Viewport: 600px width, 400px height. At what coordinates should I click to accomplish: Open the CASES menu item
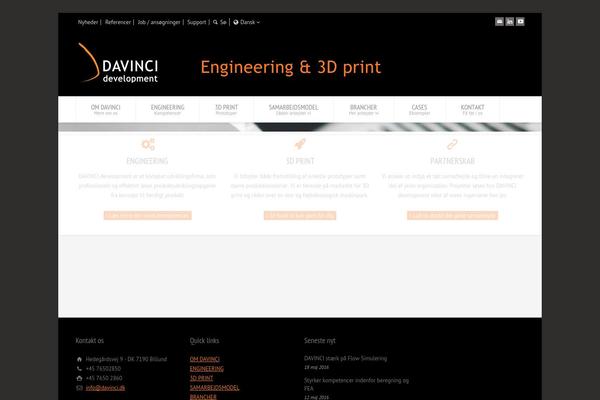coord(419,109)
